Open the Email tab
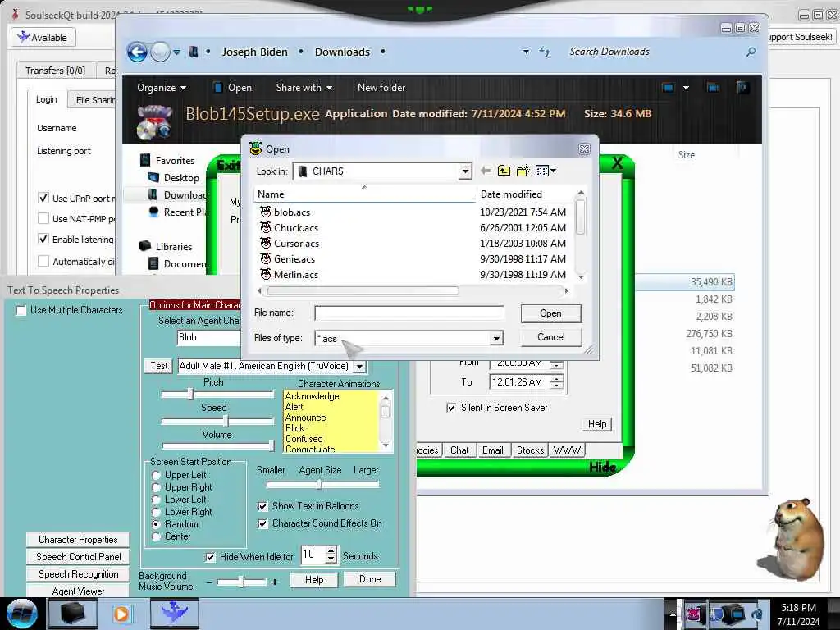 [492, 450]
